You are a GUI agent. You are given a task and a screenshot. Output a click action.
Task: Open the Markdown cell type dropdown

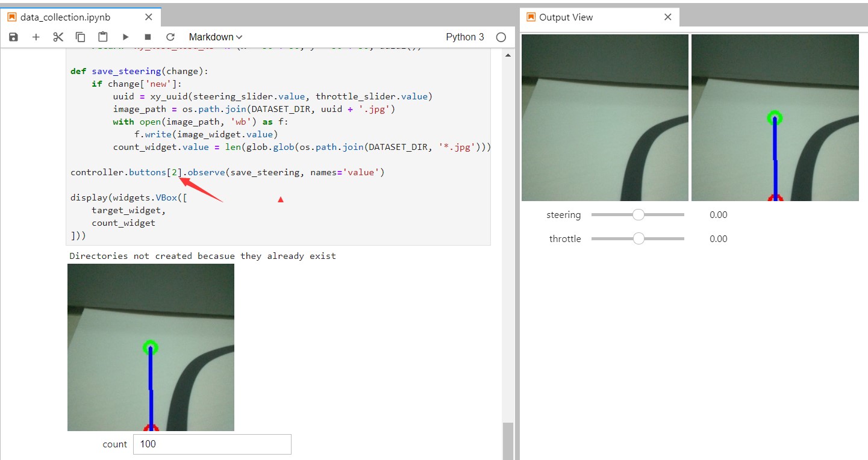pos(216,37)
